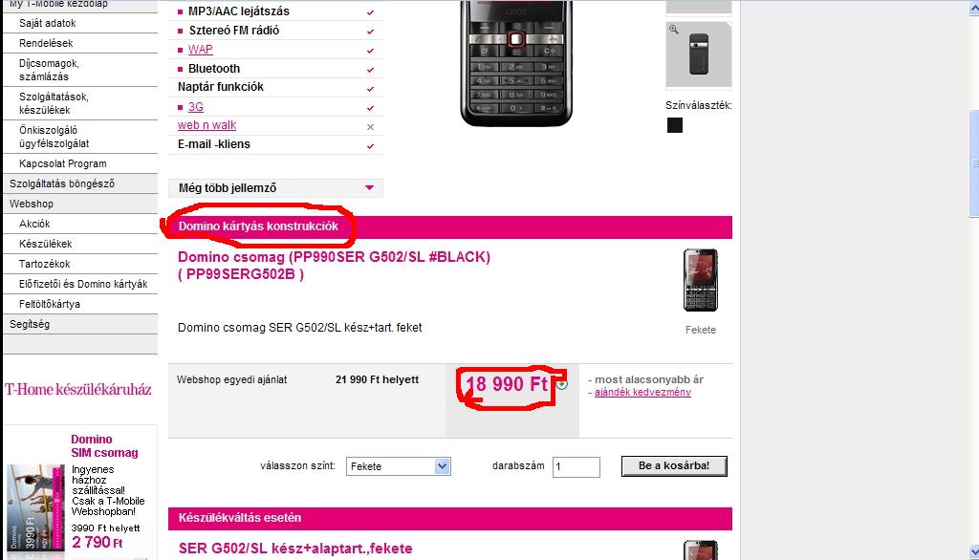Click the green info icon beside 18 990 Ft

coord(562,384)
